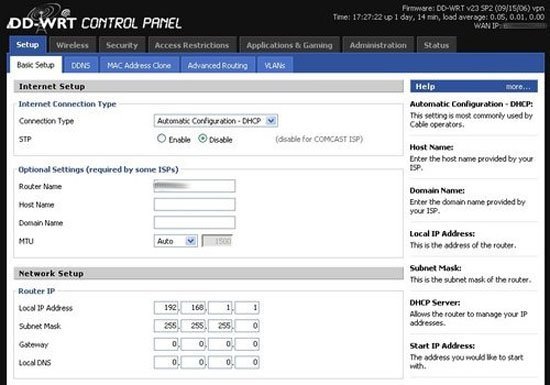Click the Domain Name input box
Viewport: 550px width, 385px height.
point(194,223)
